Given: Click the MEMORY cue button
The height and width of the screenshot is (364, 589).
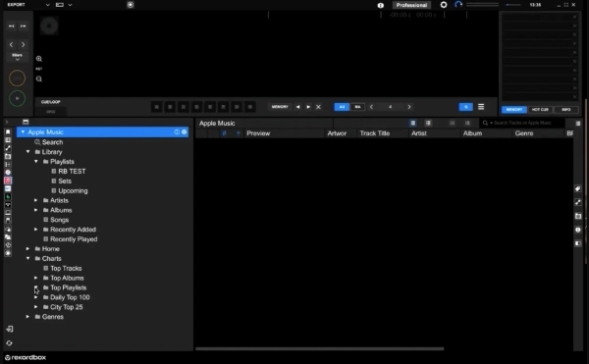Looking at the screenshot, I should (x=280, y=107).
